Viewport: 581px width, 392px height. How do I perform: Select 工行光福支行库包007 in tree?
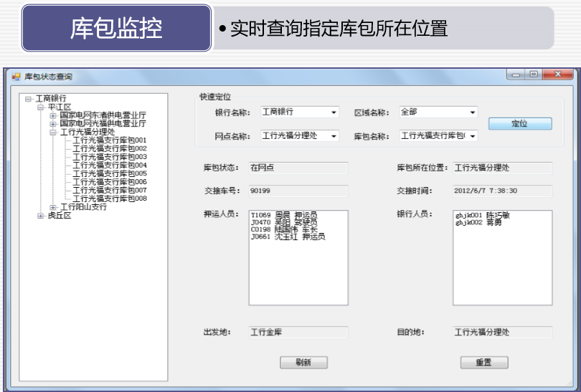pyautogui.click(x=109, y=190)
